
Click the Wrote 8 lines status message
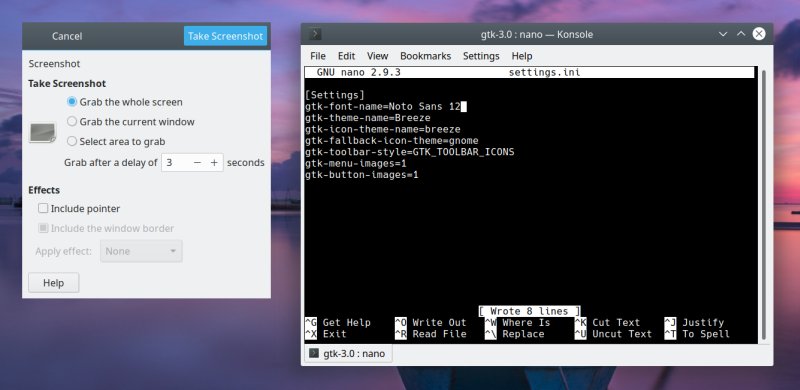pyautogui.click(x=529, y=311)
